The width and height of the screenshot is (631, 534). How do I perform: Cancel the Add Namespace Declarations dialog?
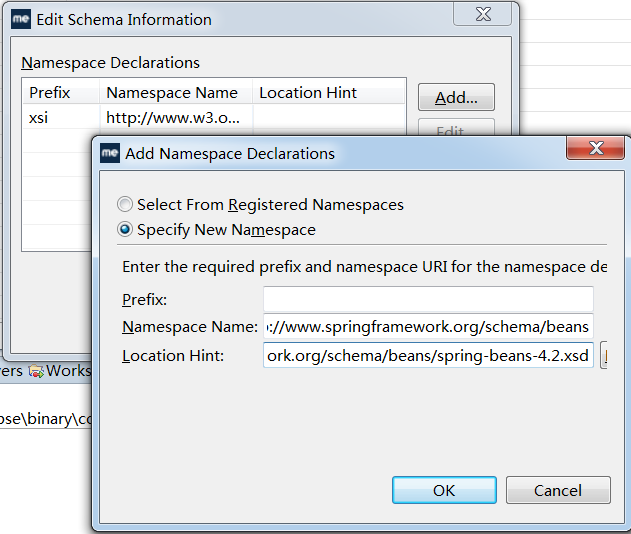pos(558,490)
